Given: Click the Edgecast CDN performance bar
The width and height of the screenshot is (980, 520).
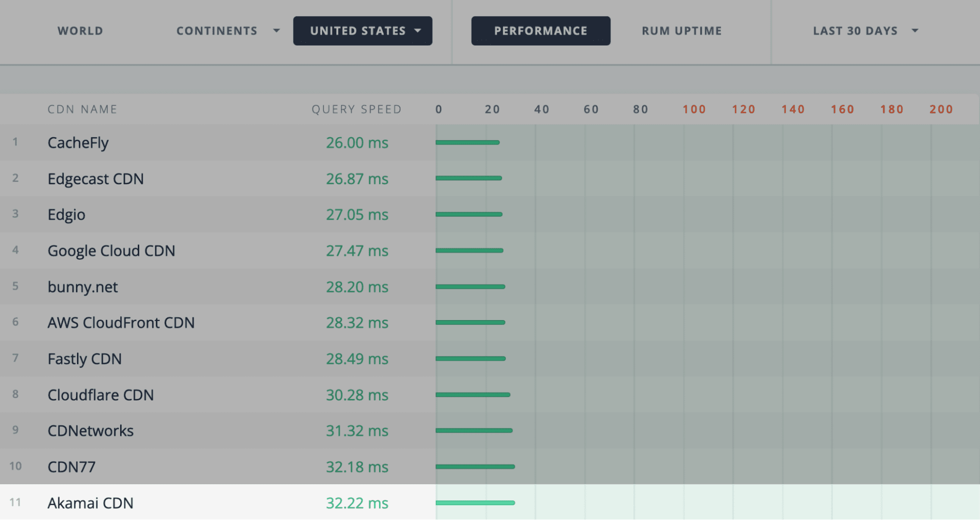Looking at the screenshot, I should [469, 178].
